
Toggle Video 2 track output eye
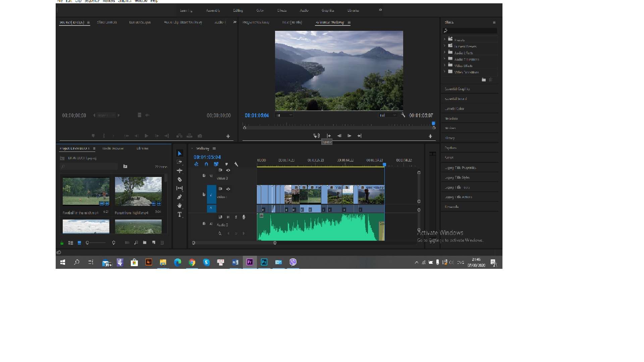tap(228, 170)
